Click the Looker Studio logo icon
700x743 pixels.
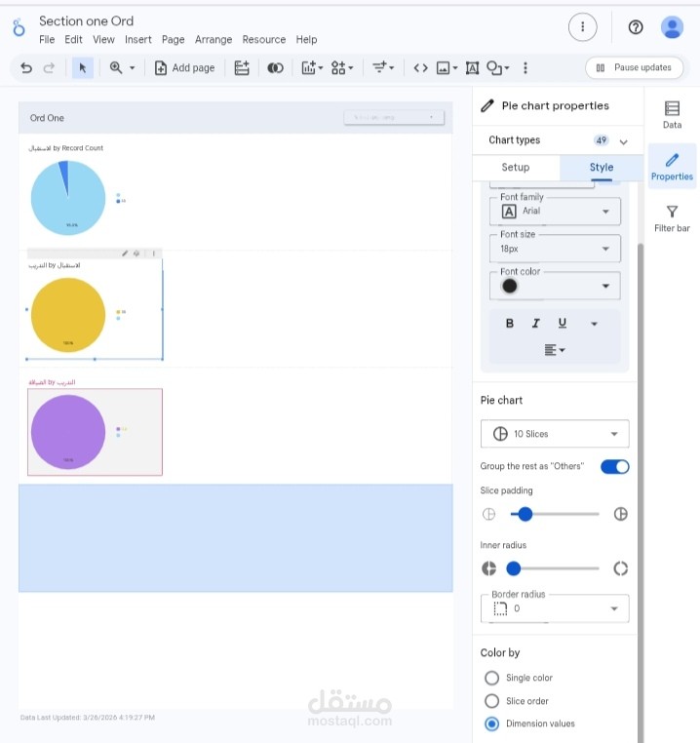[x=19, y=28]
